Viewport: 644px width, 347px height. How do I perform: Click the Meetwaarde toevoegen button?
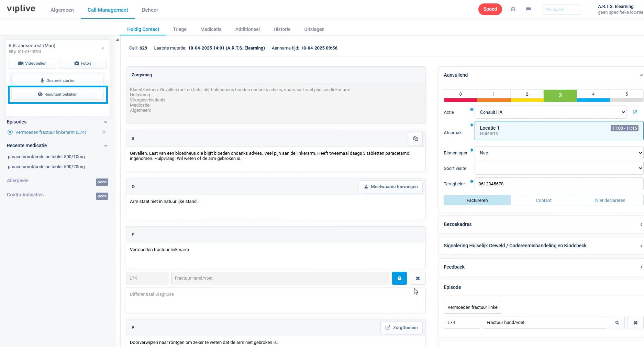[390, 187]
